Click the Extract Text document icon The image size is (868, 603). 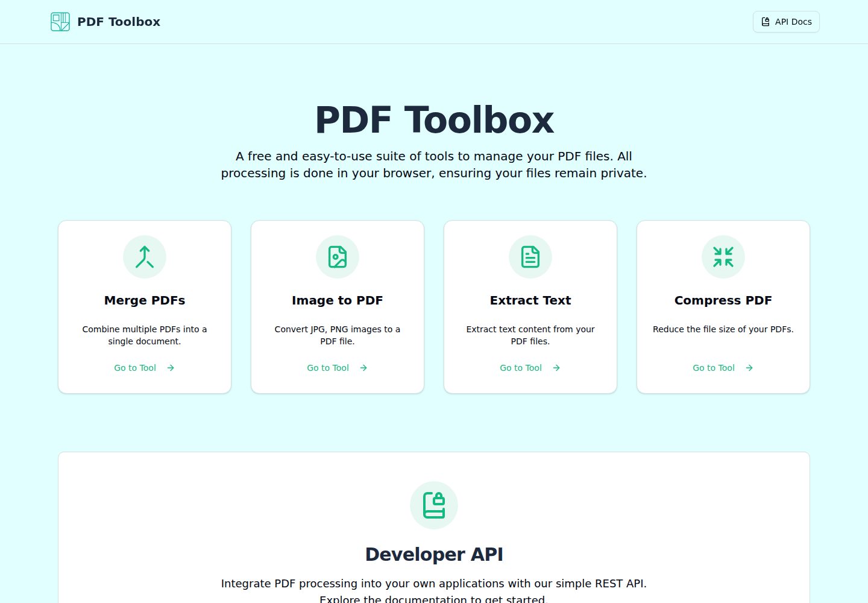(530, 257)
